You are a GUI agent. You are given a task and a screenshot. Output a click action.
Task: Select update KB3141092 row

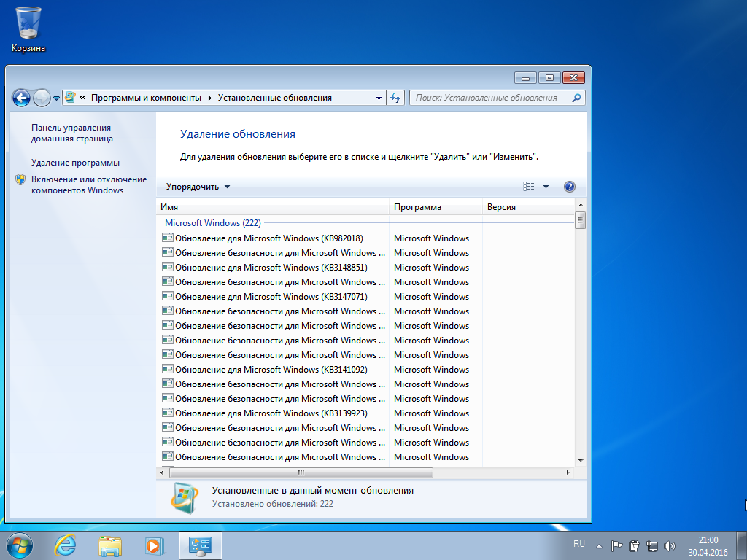(x=365, y=370)
